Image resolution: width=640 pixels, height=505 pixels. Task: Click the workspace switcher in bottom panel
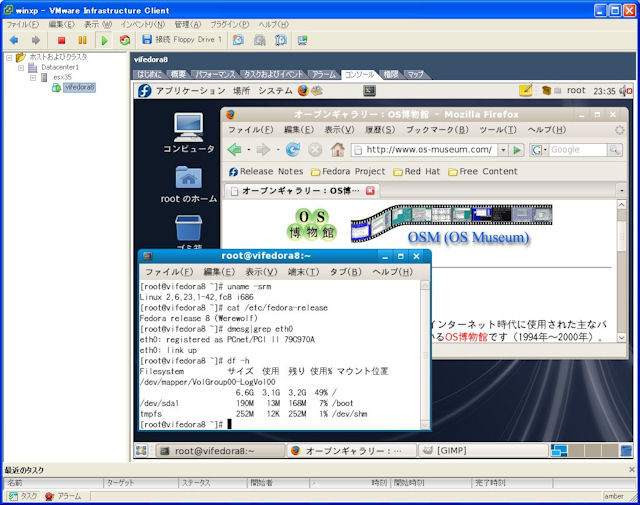[584, 450]
